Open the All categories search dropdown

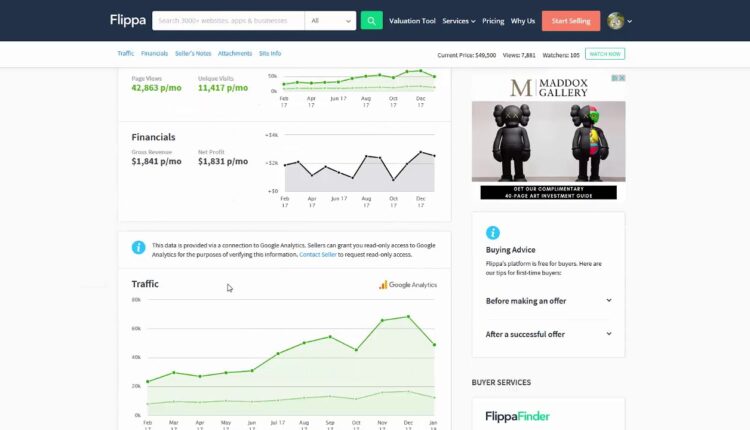331,20
